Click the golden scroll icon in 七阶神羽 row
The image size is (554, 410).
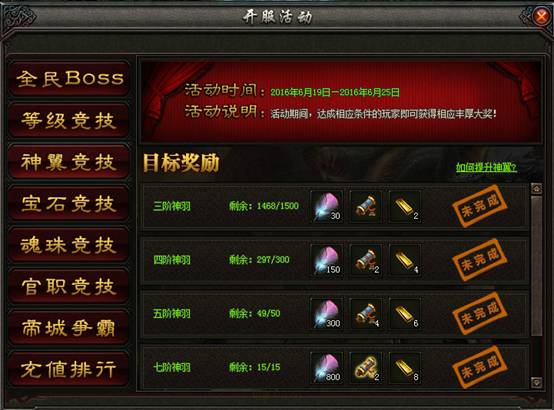pyautogui.click(x=366, y=368)
